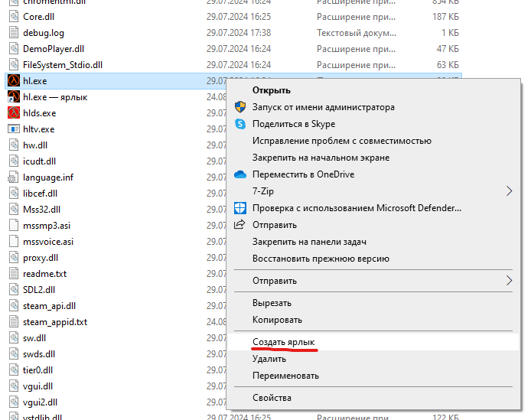Click the share arrow icon beside Отправить

[239, 225]
